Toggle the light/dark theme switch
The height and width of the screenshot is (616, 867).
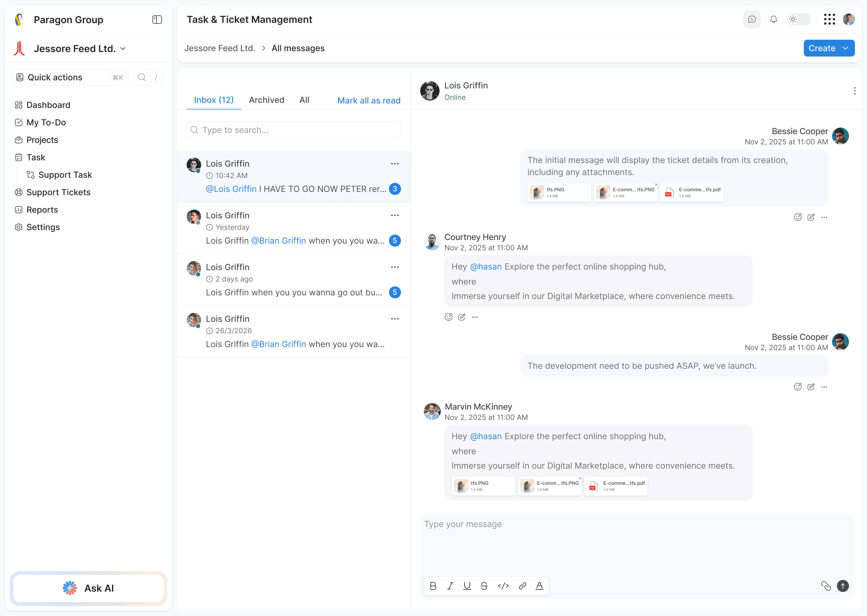[799, 19]
